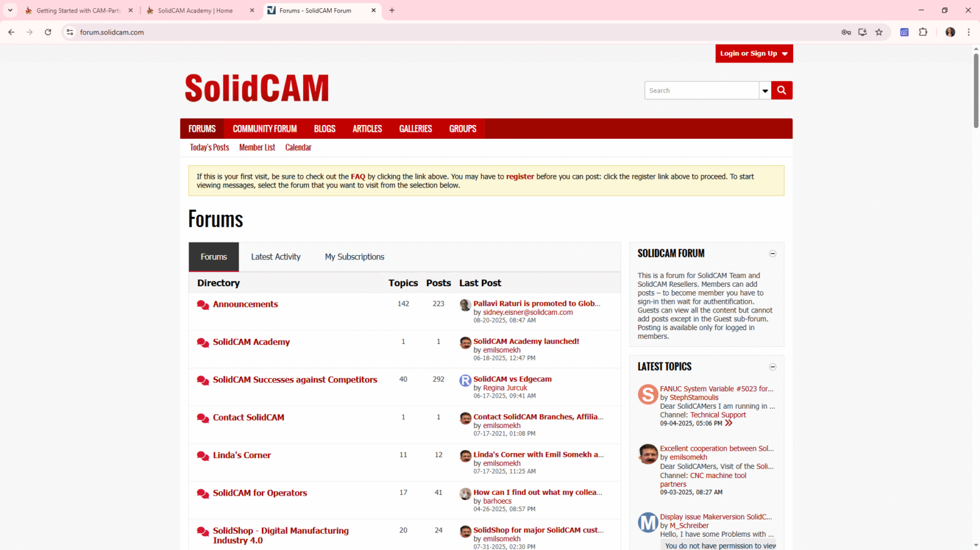
Task: Collapse the SolidCAM Forum sidebar panel
Action: [x=772, y=254]
